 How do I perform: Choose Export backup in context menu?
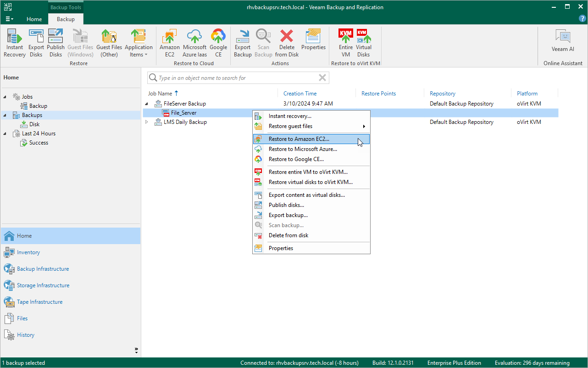(311, 215)
